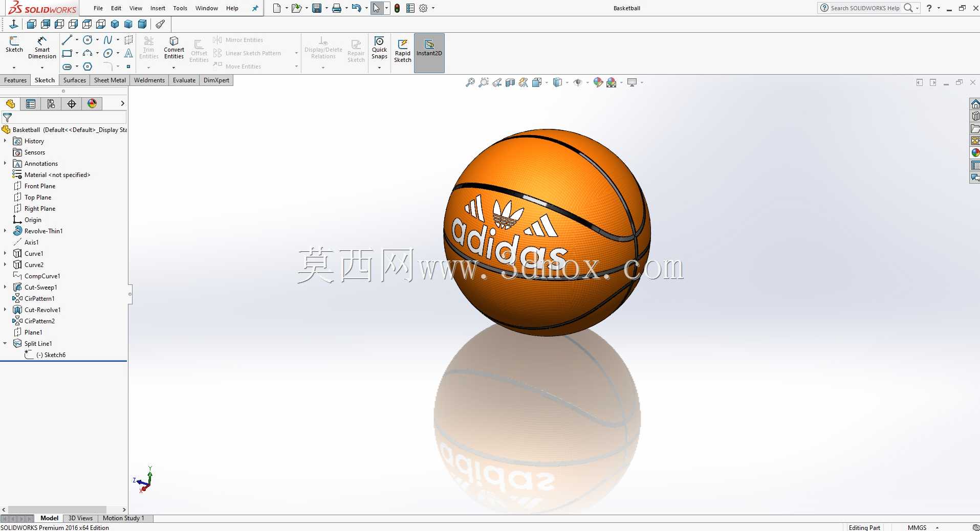The image size is (980, 531).
Task: Expand the Revolve-Thin1 feature node
Action: (x=5, y=231)
